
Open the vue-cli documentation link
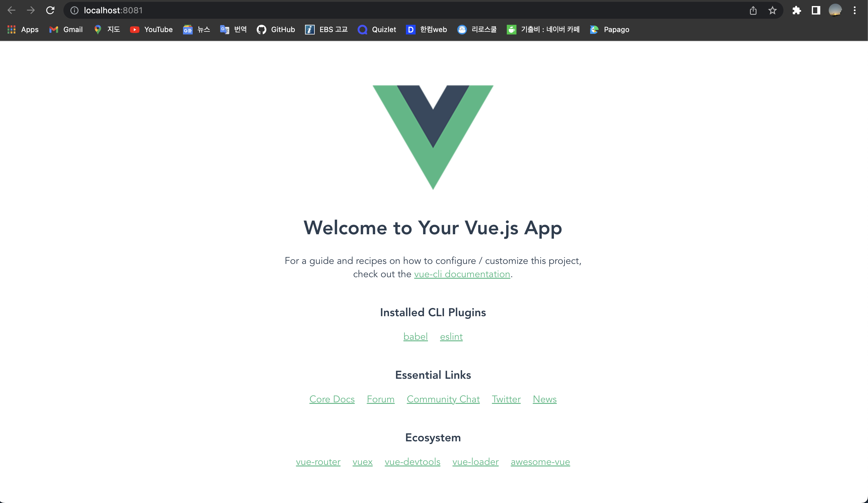tap(462, 274)
